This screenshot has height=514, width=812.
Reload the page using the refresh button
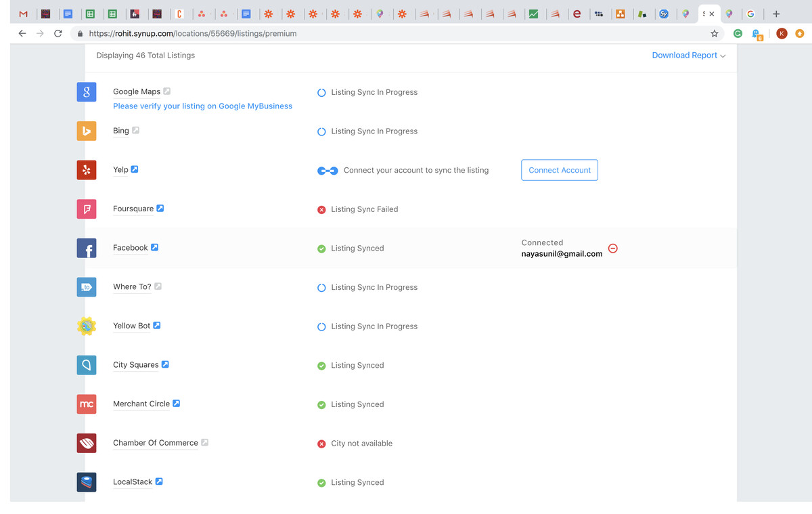(x=58, y=33)
